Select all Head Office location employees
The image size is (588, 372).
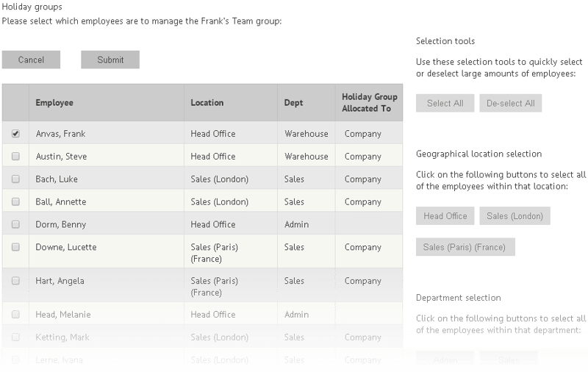[445, 216]
